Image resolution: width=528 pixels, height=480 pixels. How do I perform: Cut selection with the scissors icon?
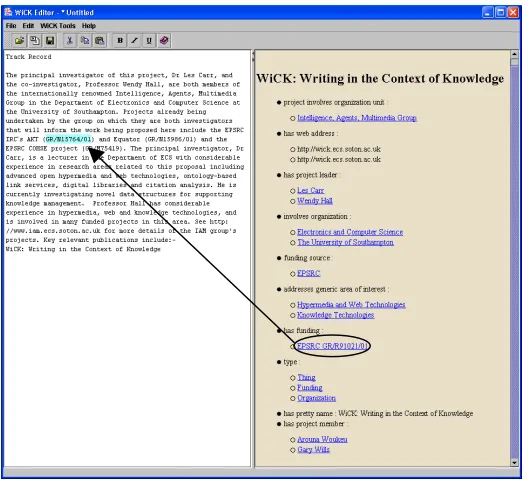[70, 41]
